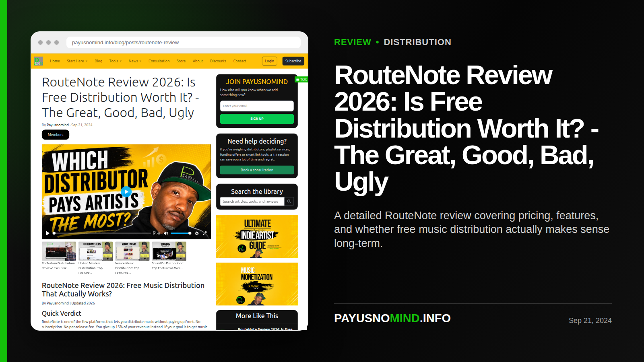Image resolution: width=644 pixels, height=362 pixels.
Task: Click the video time 04:47 label
Action: coord(157,233)
